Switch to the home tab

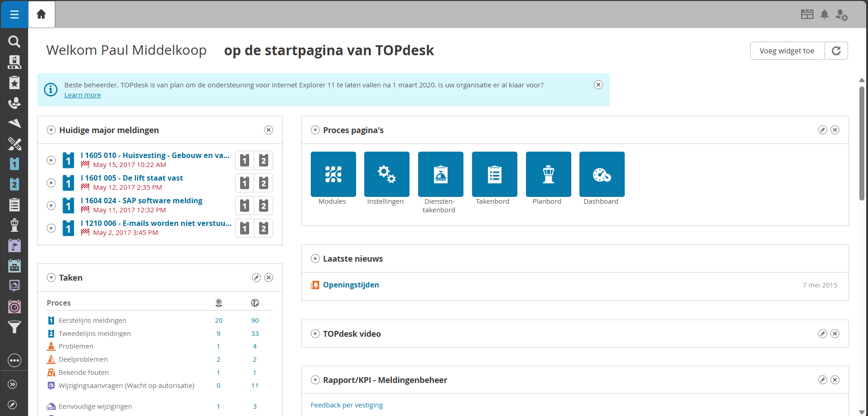click(41, 14)
